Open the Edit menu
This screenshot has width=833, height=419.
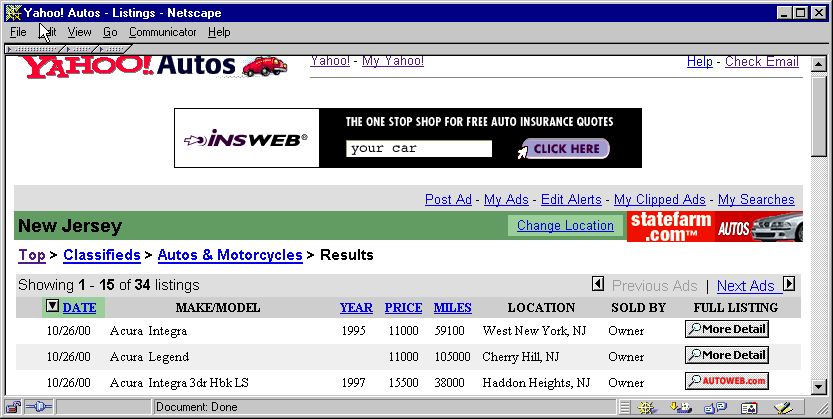click(x=47, y=32)
